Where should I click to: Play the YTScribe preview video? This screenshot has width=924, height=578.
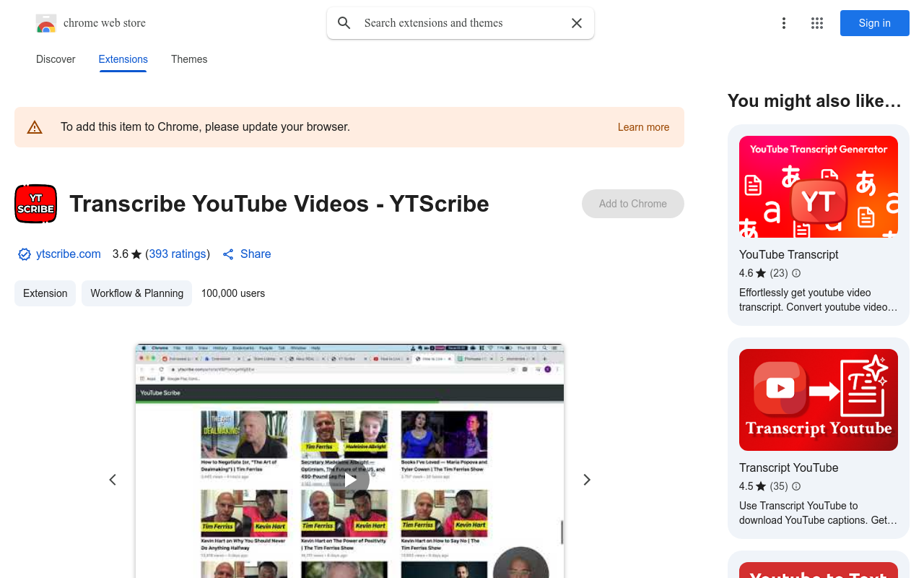coord(349,480)
